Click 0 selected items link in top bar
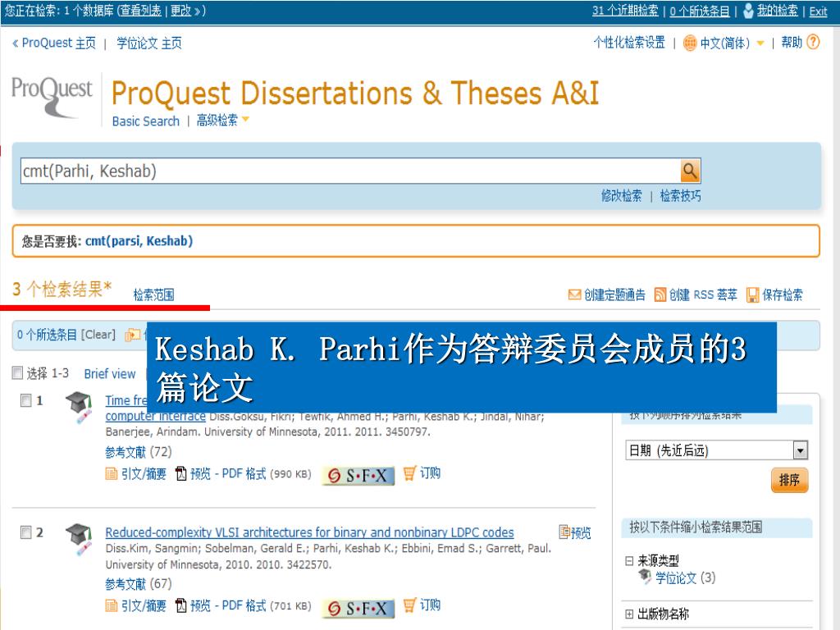 (x=700, y=11)
